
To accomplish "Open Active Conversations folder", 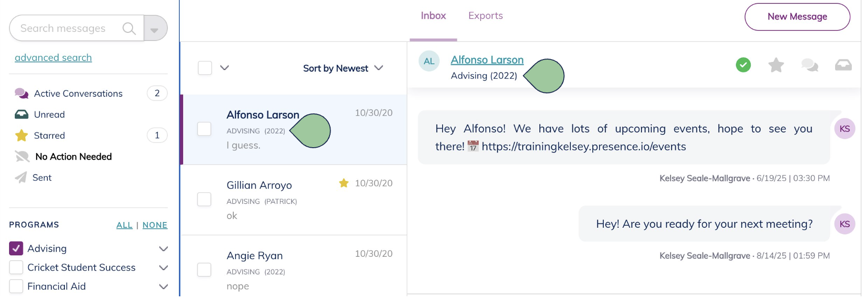I will pyautogui.click(x=78, y=94).
